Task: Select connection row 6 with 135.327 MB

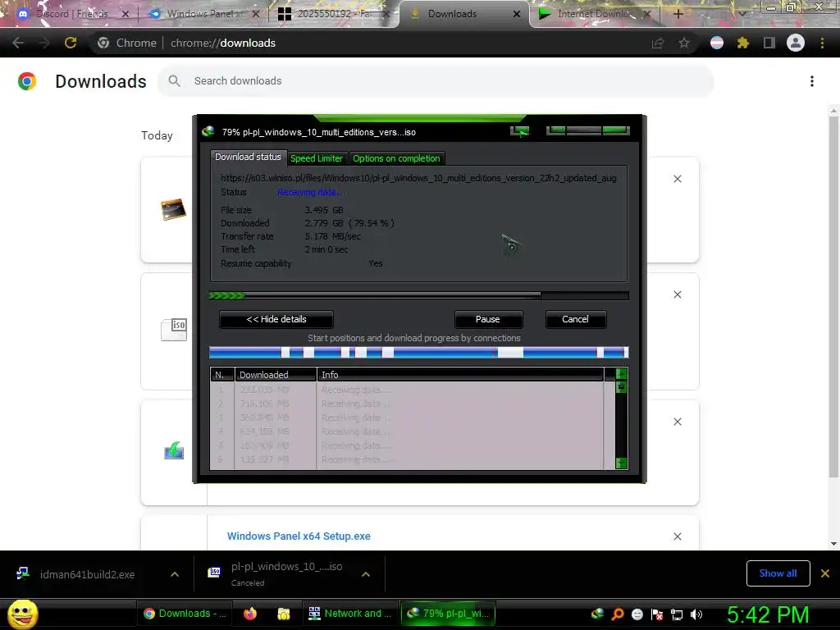Action: (x=407, y=459)
